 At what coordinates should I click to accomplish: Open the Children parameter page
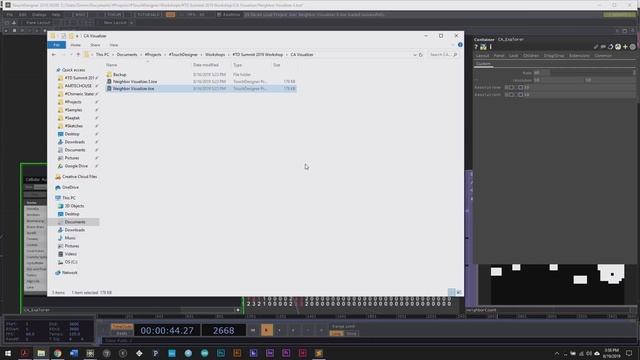click(x=531, y=56)
